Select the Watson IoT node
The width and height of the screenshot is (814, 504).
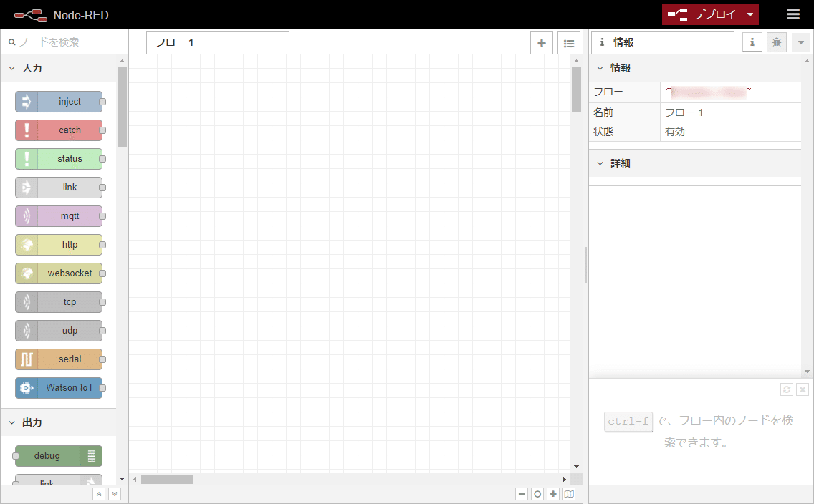pyautogui.click(x=59, y=387)
